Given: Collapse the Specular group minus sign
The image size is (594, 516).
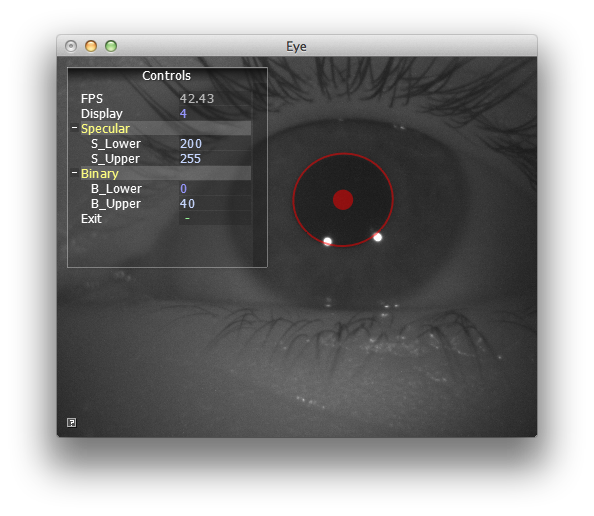Looking at the screenshot, I should tap(75, 128).
